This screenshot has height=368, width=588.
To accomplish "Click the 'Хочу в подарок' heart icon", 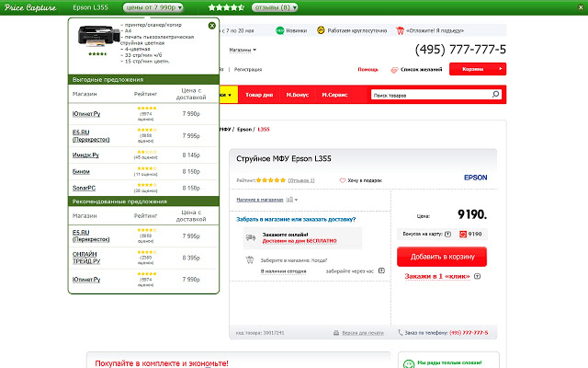I will pos(343,180).
